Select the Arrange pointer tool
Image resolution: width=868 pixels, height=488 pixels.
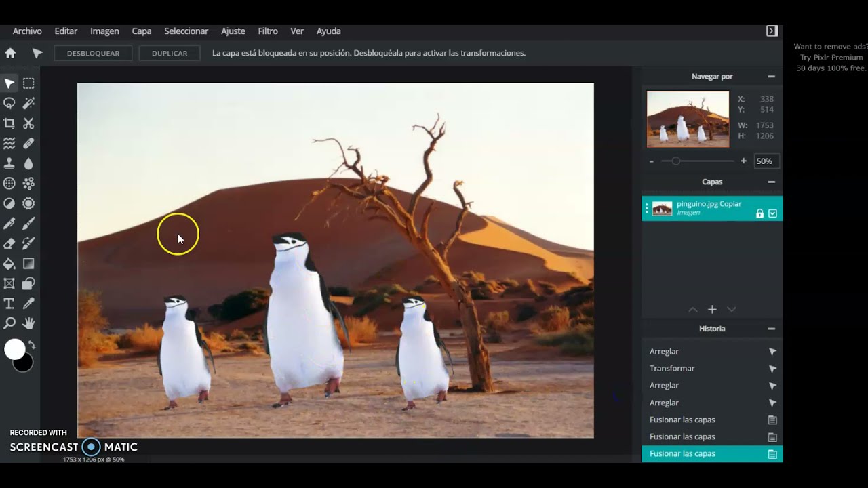[x=9, y=83]
